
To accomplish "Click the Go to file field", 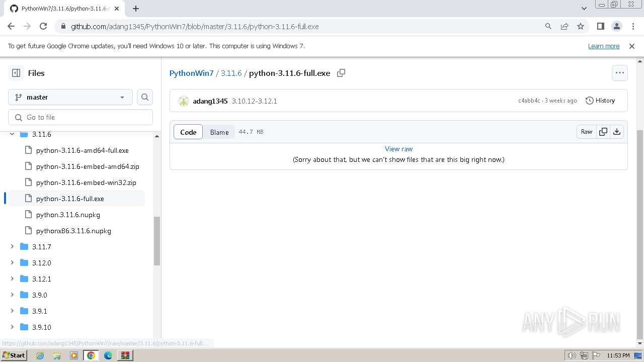I will pyautogui.click(x=80, y=117).
